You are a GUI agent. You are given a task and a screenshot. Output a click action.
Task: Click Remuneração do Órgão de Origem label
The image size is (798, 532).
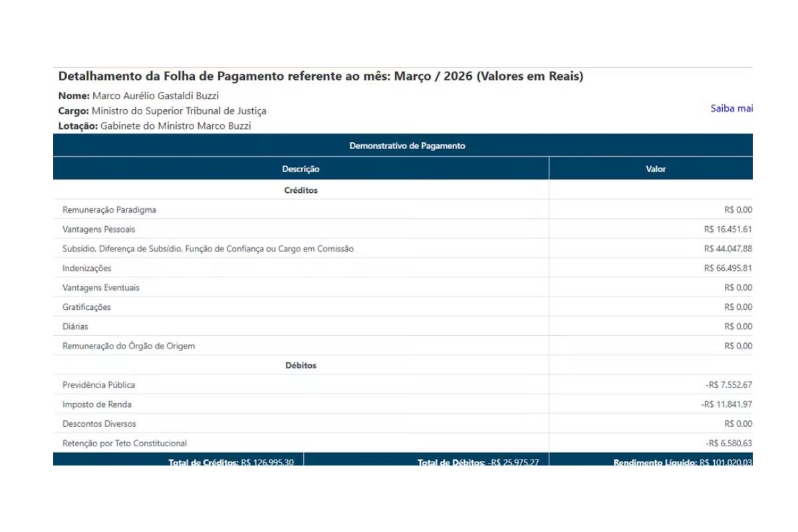128,346
